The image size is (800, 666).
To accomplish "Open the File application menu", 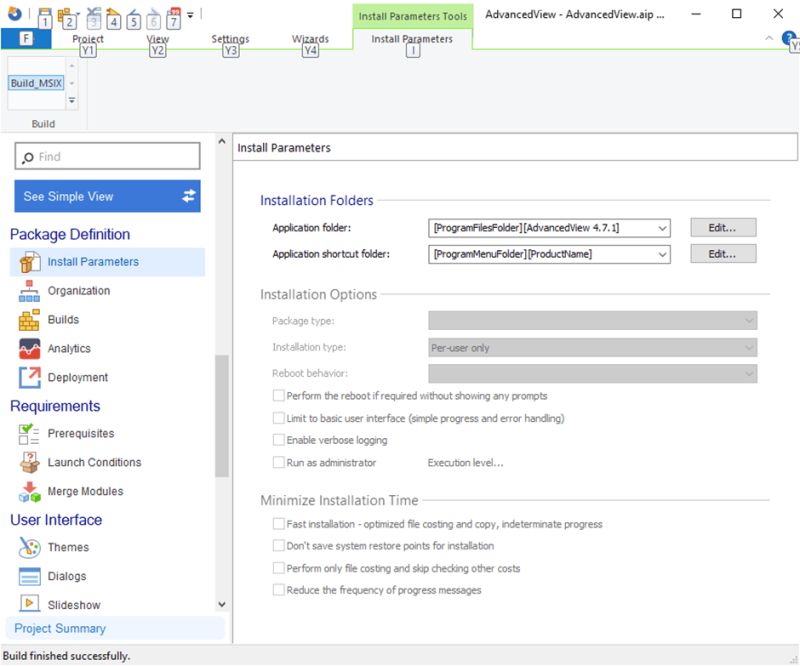I will point(24,37).
